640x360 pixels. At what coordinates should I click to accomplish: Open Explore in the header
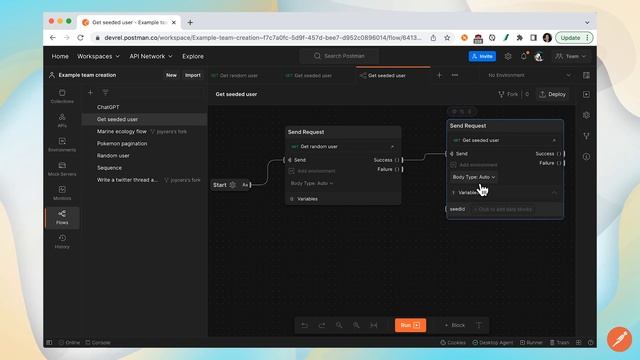coord(193,56)
